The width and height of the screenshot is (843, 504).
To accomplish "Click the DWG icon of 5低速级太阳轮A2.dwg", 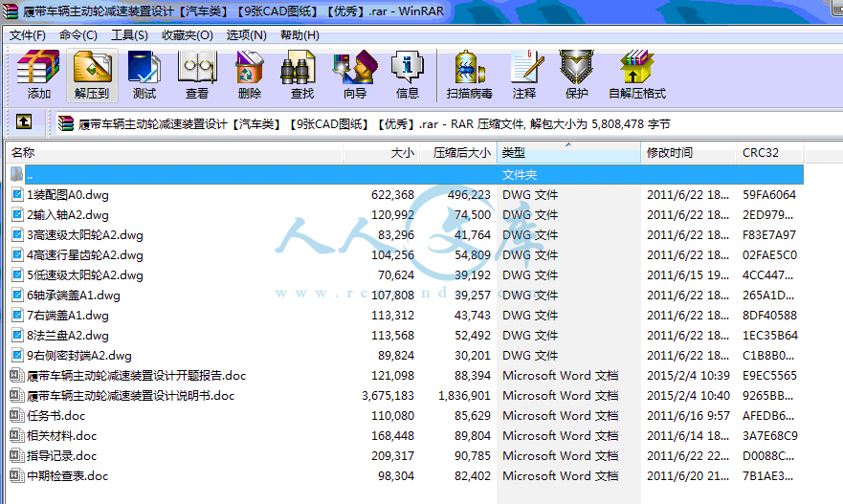I will pyautogui.click(x=17, y=275).
